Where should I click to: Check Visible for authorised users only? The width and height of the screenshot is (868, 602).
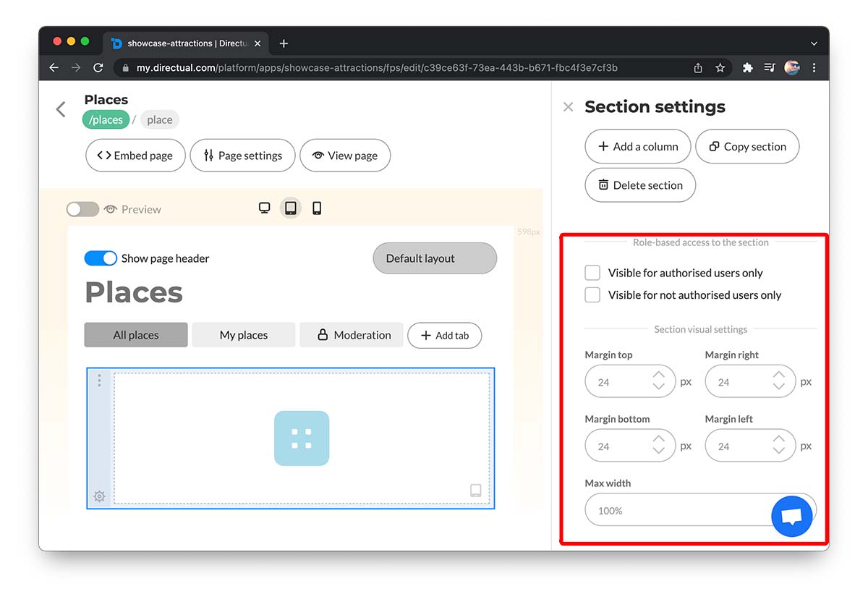pos(592,273)
